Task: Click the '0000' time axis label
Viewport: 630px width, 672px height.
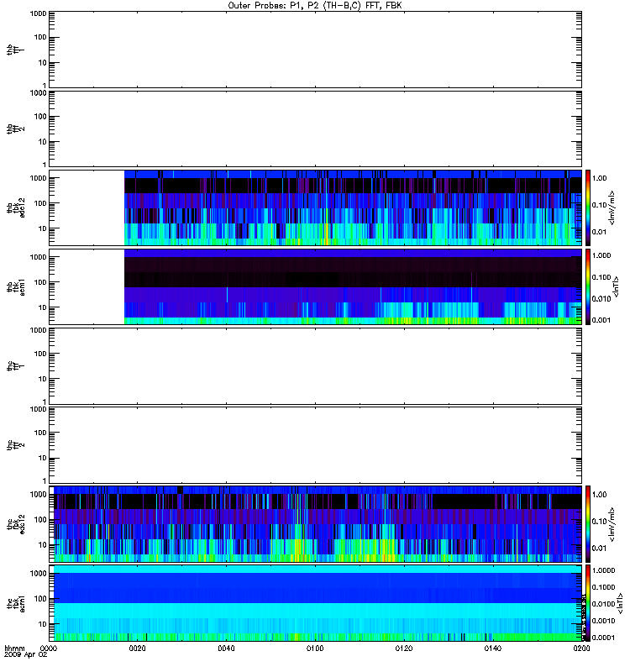Action: (49, 648)
